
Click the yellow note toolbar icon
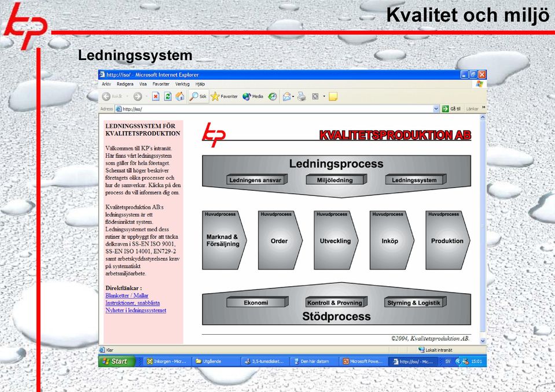click(333, 97)
